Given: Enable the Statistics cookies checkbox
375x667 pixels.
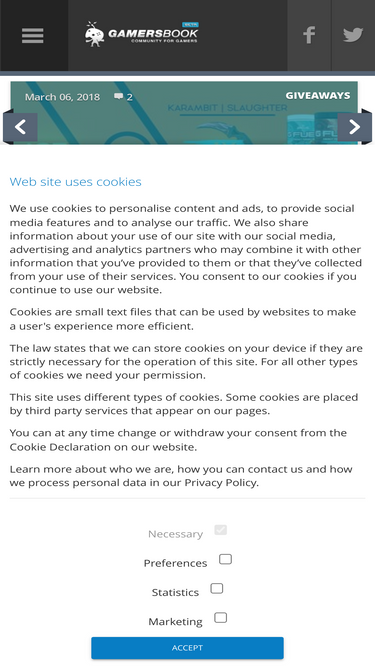Looking at the screenshot, I should (x=217, y=588).
